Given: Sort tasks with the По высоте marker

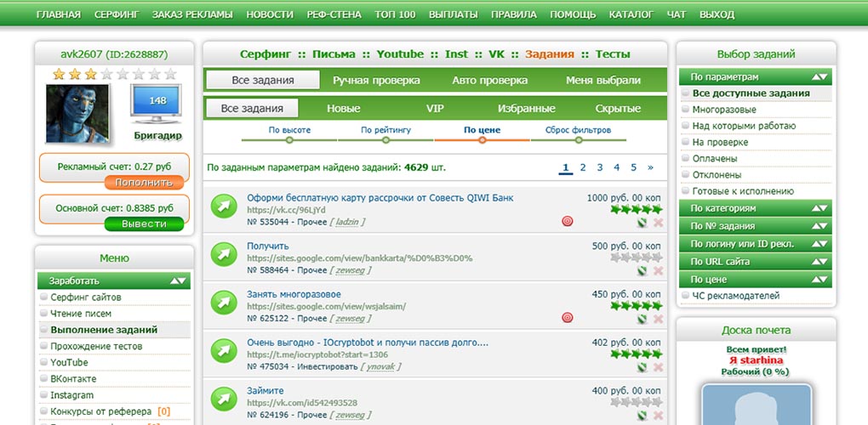Looking at the screenshot, I should 289,140.
